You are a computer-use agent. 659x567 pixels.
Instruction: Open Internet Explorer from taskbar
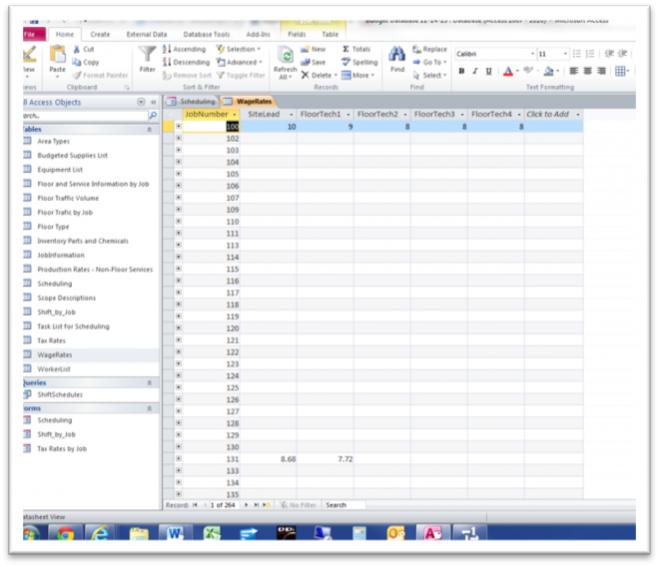(x=100, y=533)
